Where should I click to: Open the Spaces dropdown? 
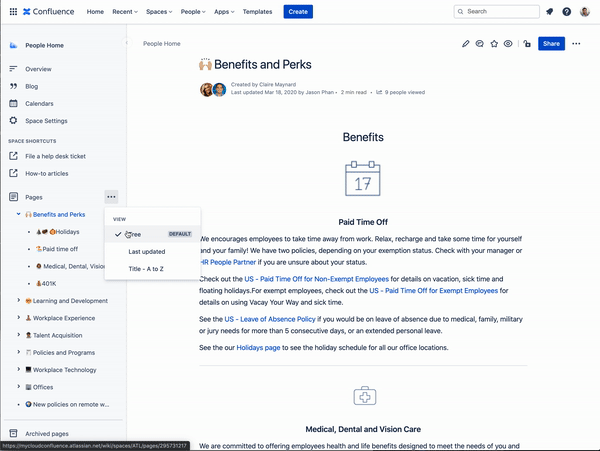click(x=159, y=11)
